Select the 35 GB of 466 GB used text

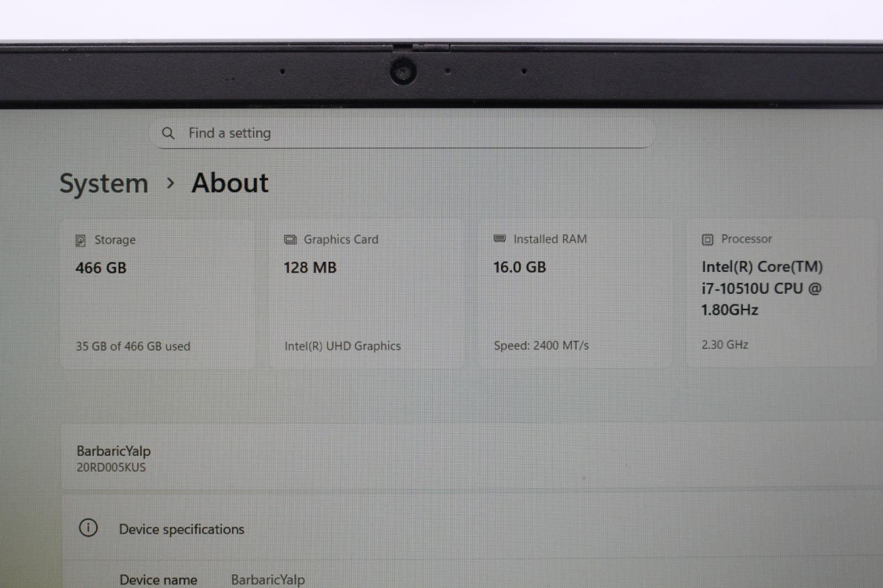[x=133, y=346]
